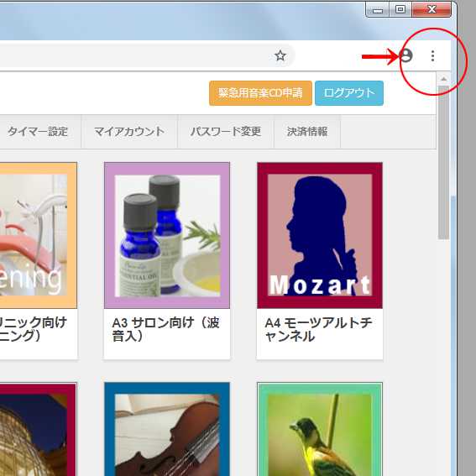
Task: Click the scrollbar up arrow
Action: pyautogui.click(x=443, y=79)
